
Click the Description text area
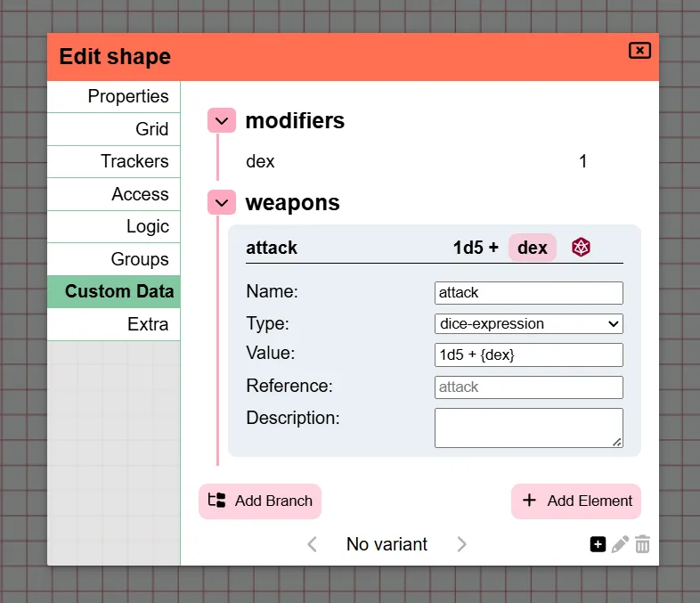529,428
